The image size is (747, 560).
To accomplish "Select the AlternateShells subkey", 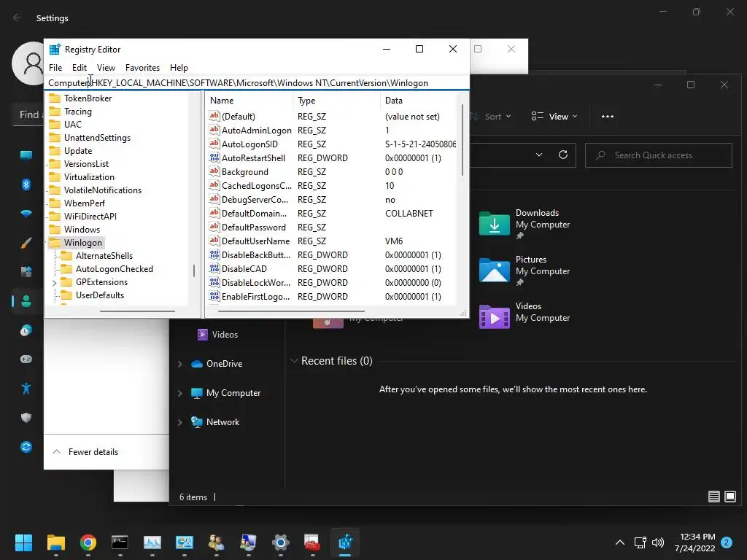I will coord(104,256).
